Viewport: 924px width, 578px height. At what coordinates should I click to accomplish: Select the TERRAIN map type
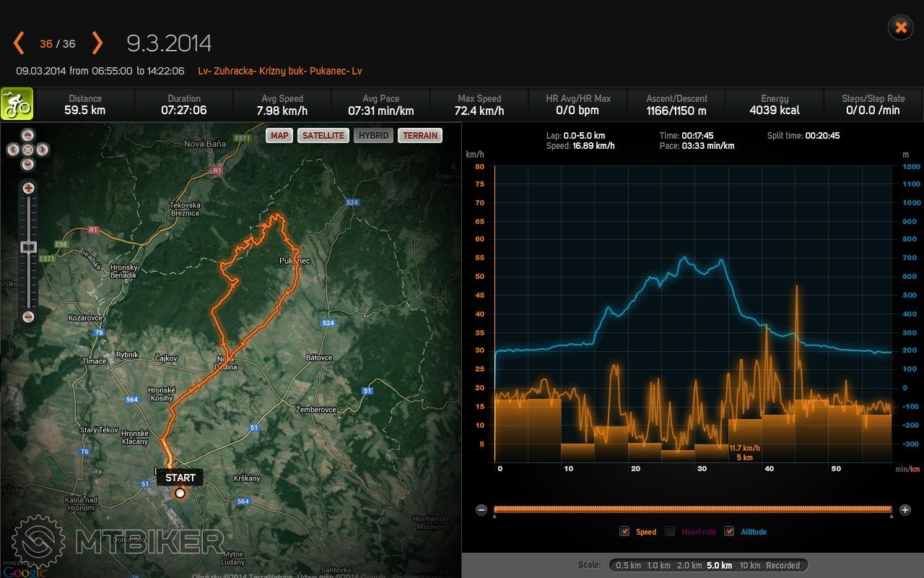[x=420, y=135]
